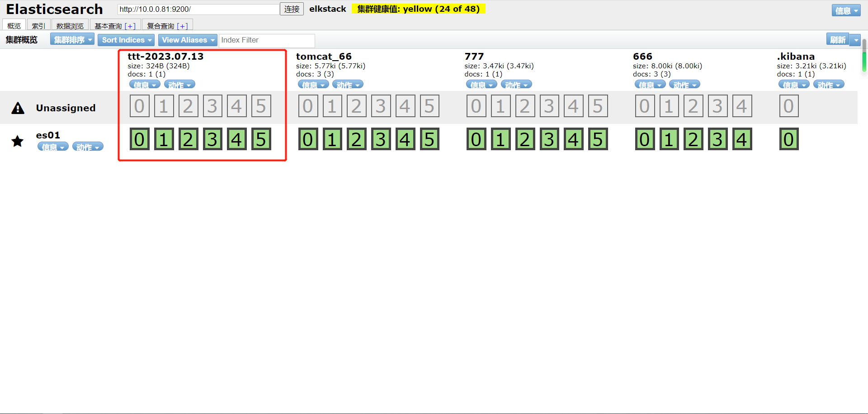The width and height of the screenshot is (868, 414).
Task: Open 信息 menu for node es01
Action: [x=53, y=147]
